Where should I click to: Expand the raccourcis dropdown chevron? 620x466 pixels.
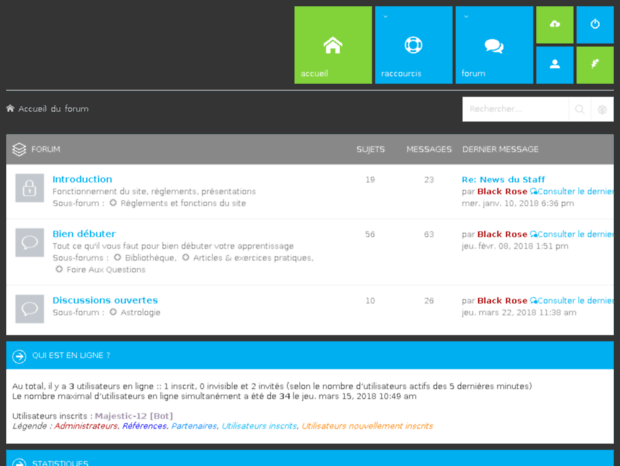(x=385, y=16)
